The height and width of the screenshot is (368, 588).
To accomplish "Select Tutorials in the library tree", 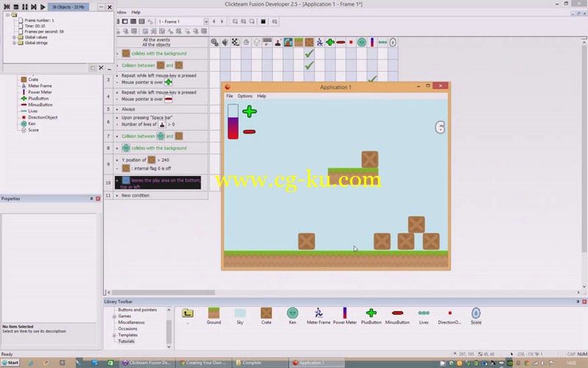I will tap(126, 342).
